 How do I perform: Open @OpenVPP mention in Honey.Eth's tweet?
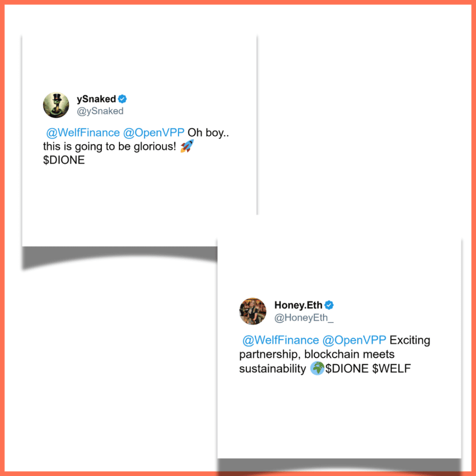pyautogui.click(x=354, y=340)
